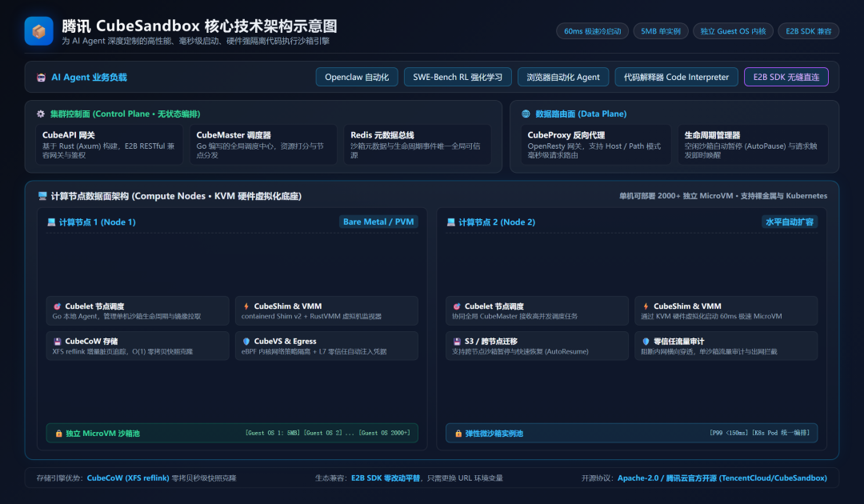Click the 独立 Guest OS 内核 badge
The width and height of the screenshot is (864, 504).
click(733, 31)
